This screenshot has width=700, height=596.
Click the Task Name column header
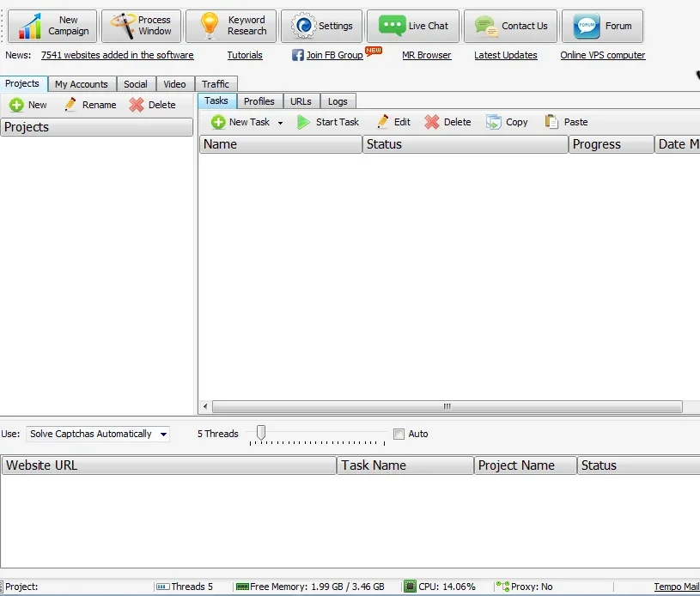click(x=405, y=465)
